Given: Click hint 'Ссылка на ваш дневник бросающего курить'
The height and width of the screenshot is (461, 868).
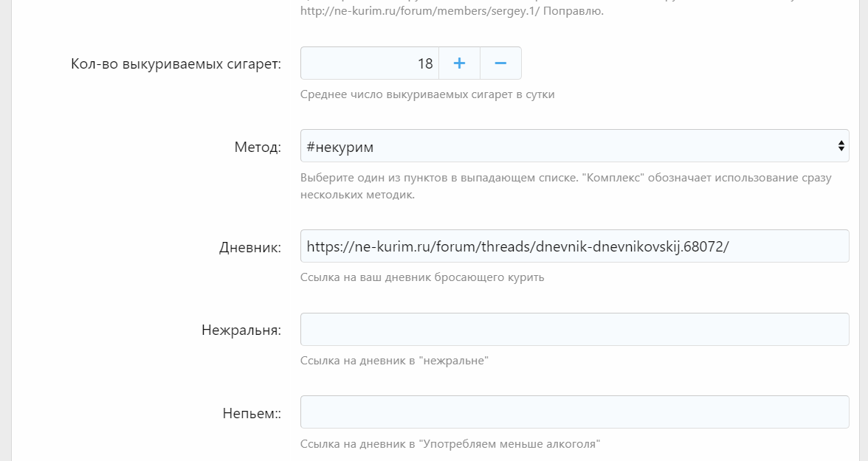Looking at the screenshot, I should 422,277.
